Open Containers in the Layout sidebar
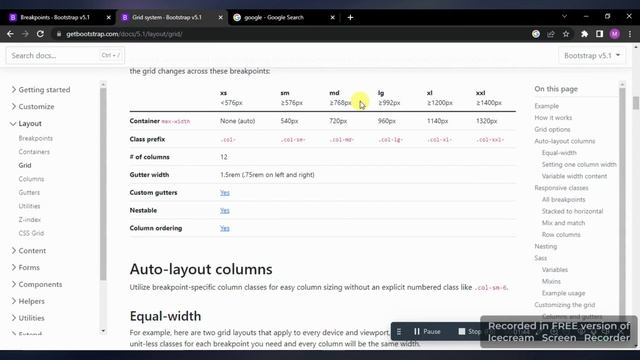This screenshot has width=640, height=360. point(34,152)
